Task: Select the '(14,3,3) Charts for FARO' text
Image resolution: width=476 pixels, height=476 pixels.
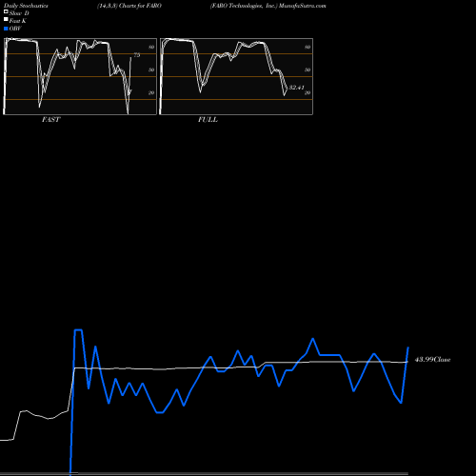Action: (129, 6)
